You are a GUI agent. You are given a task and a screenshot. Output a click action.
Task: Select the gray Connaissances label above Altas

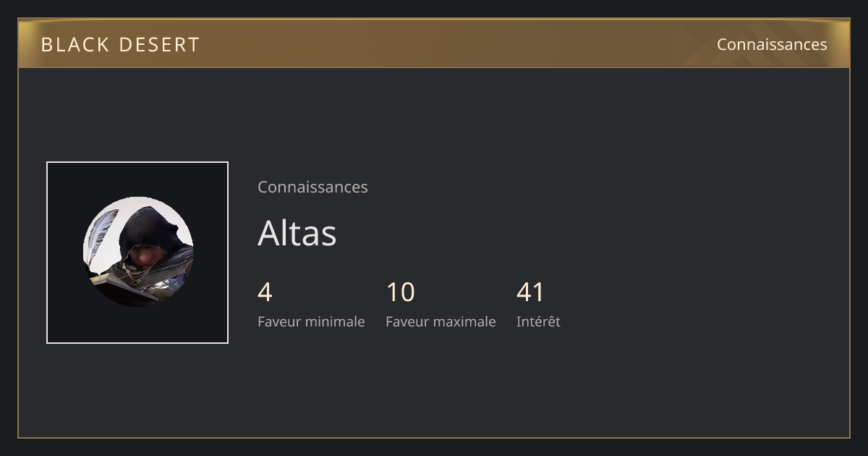(x=312, y=187)
